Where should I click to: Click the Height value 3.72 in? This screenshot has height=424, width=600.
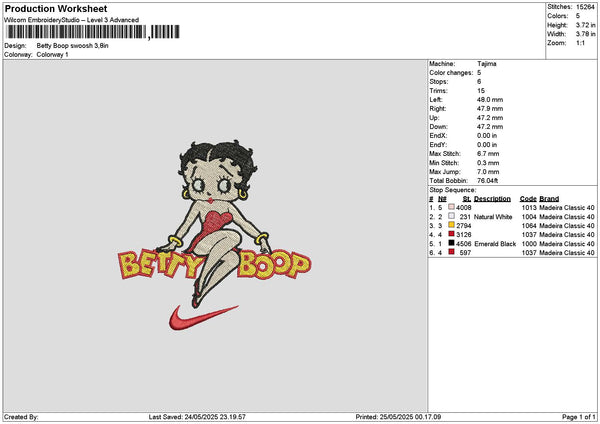pyautogui.click(x=585, y=25)
